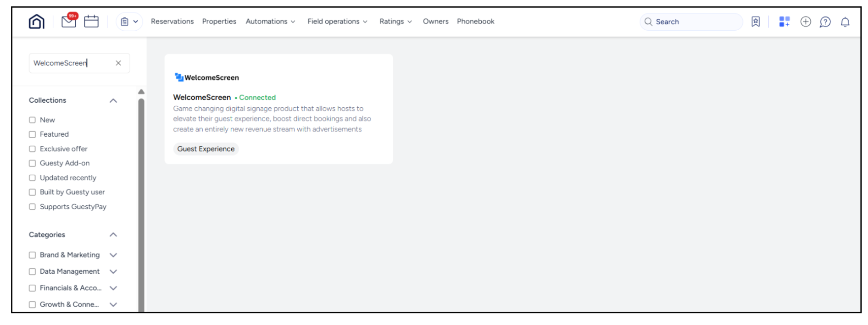
Task: Check the Exclusive offer filter
Action: pos(33,149)
